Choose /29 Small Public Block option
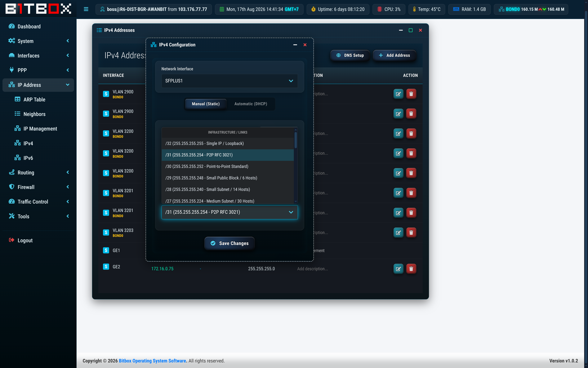The height and width of the screenshot is (368, 588). [227, 178]
